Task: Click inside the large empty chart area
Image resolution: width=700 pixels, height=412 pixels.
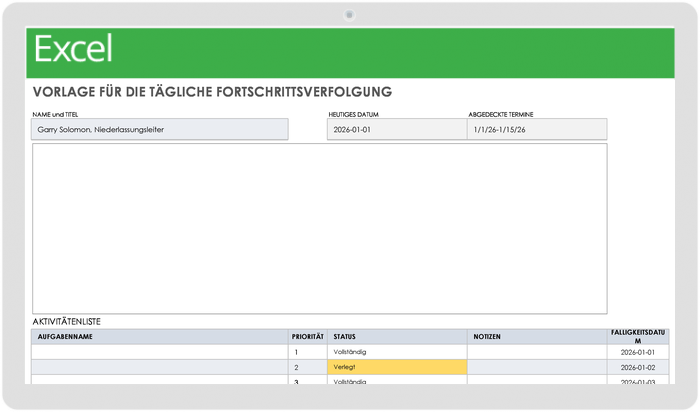Action: pyautogui.click(x=320, y=229)
